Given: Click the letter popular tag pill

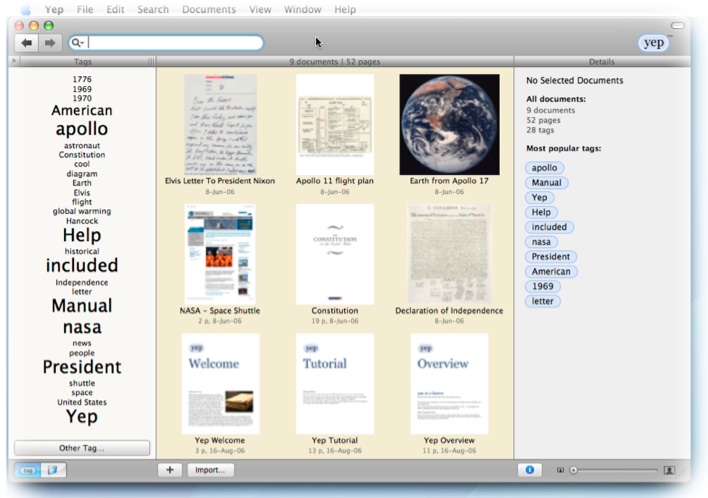Looking at the screenshot, I should 543,301.
